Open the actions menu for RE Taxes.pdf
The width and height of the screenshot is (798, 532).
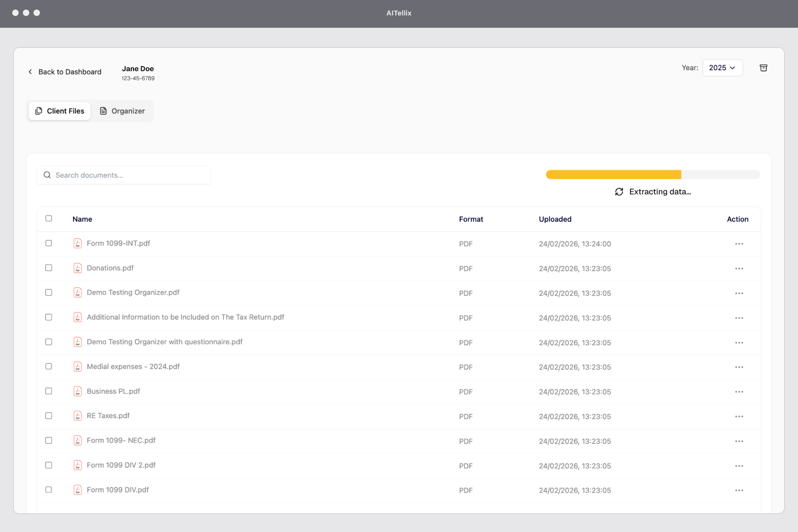click(739, 417)
